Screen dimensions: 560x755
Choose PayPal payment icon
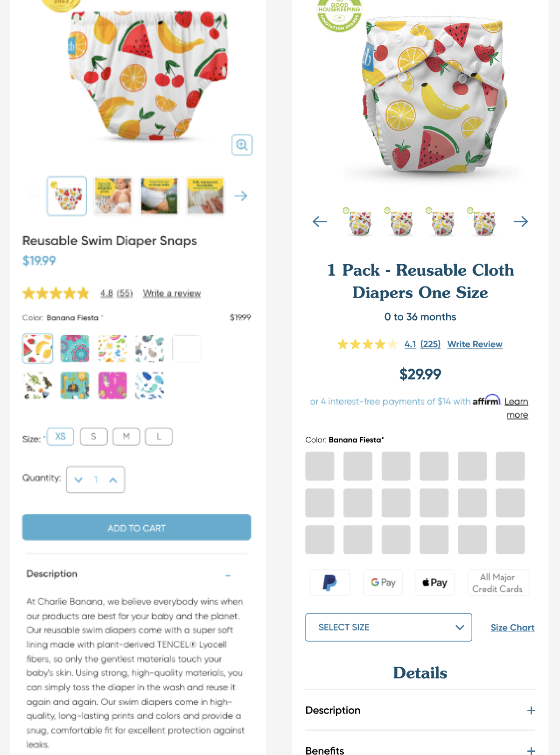click(330, 582)
